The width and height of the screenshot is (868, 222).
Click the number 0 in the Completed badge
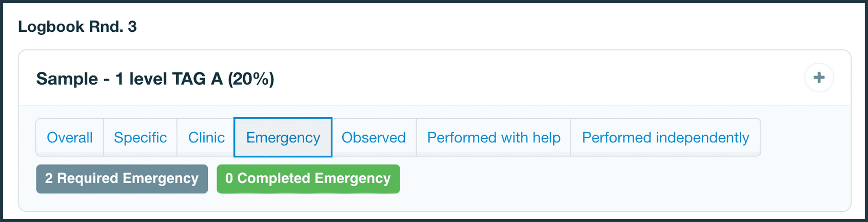coord(229,178)
